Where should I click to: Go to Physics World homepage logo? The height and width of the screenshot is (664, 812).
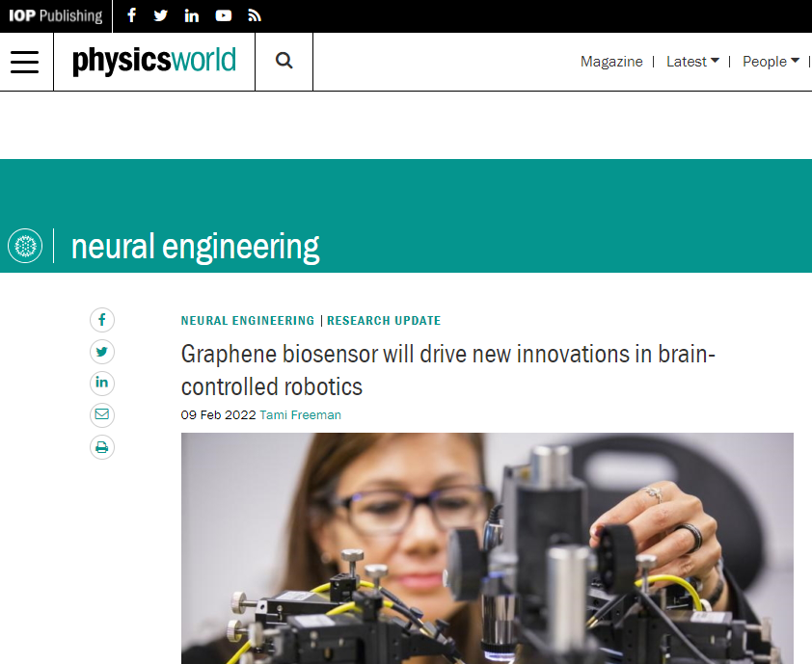[154, 61]
